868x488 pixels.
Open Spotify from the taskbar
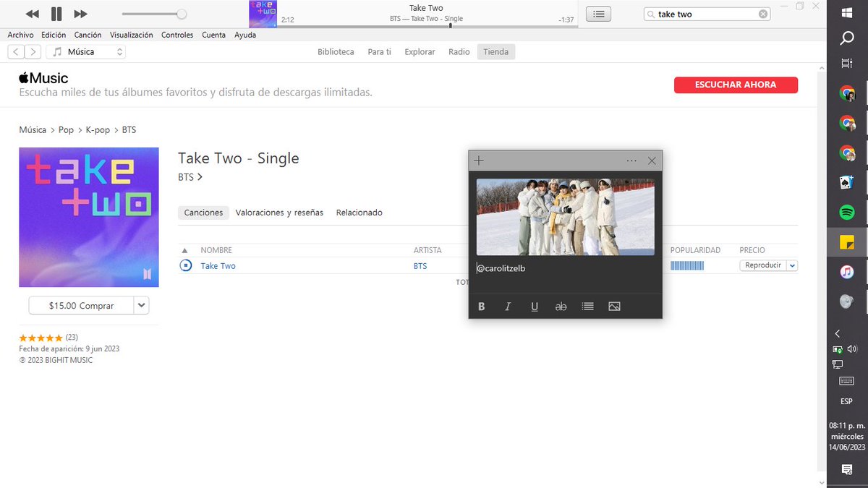(x=846, y=213)
